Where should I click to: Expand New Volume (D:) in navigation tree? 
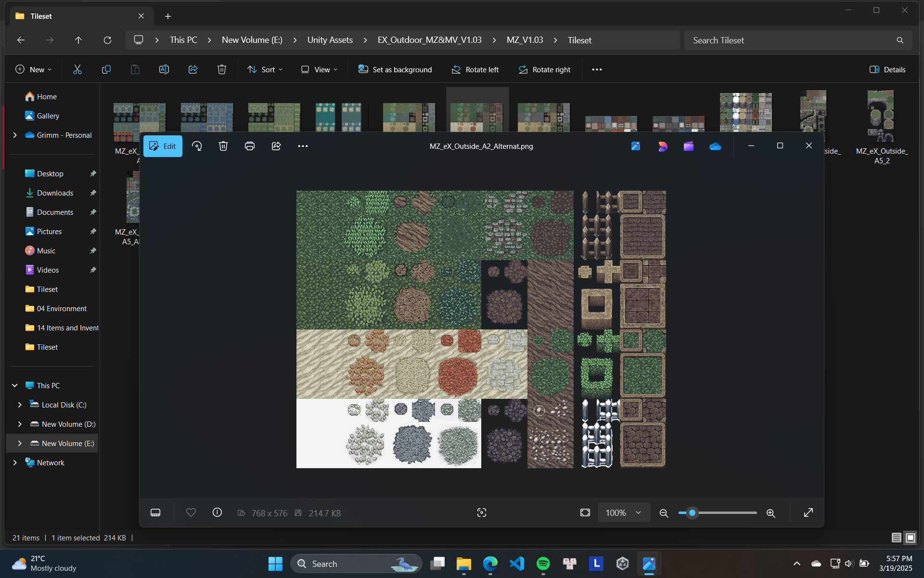click(x=20, y=424)
